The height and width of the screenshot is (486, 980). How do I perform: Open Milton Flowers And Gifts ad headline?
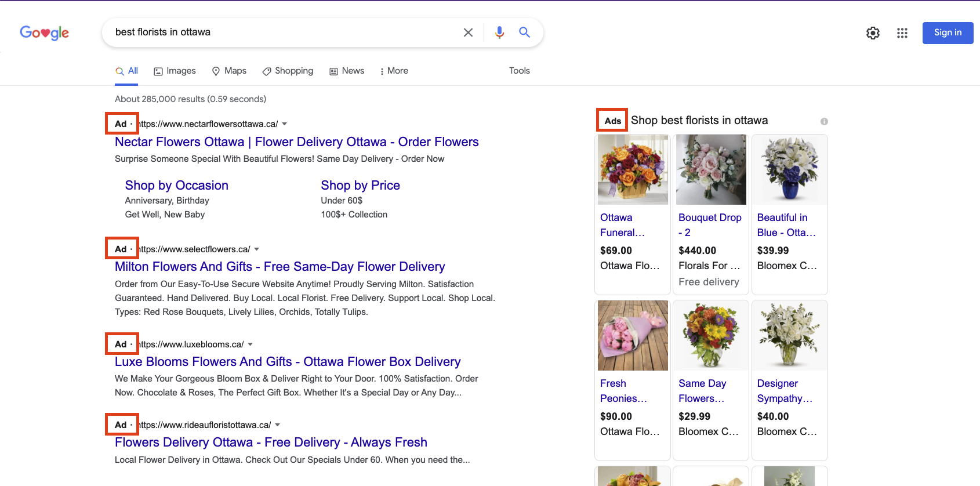point(280,267)
